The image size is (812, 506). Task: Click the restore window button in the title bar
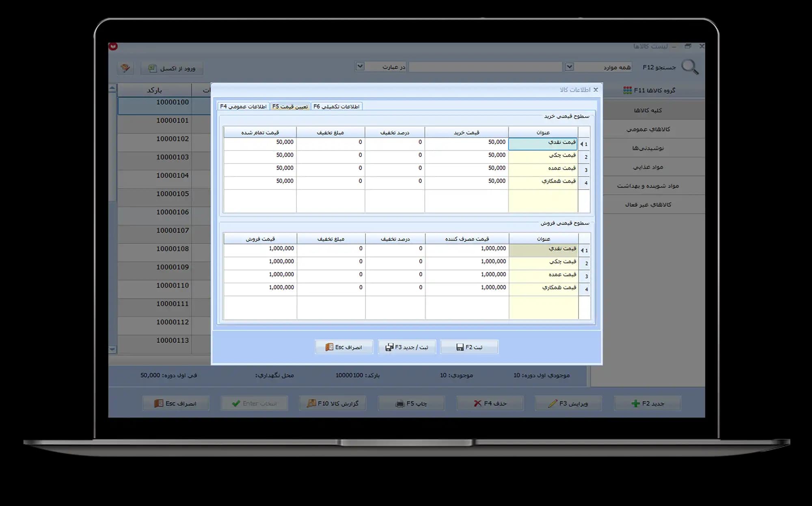(x=688, y=46)
